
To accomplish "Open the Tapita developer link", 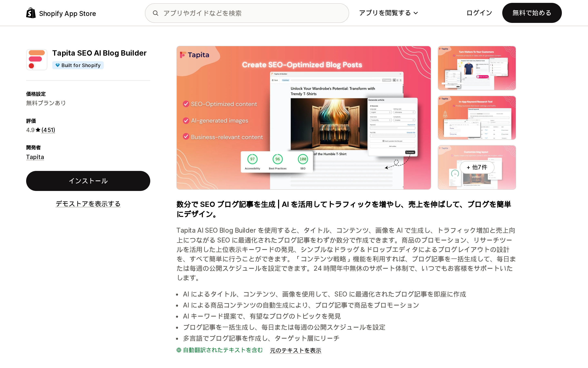I will 35,157.
